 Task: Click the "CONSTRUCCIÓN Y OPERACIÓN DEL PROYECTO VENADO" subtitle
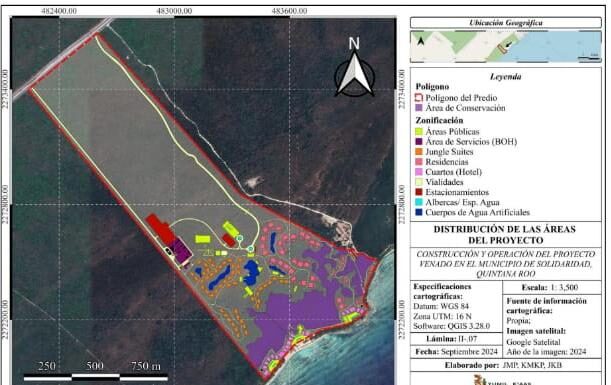[x=505, y=264]
